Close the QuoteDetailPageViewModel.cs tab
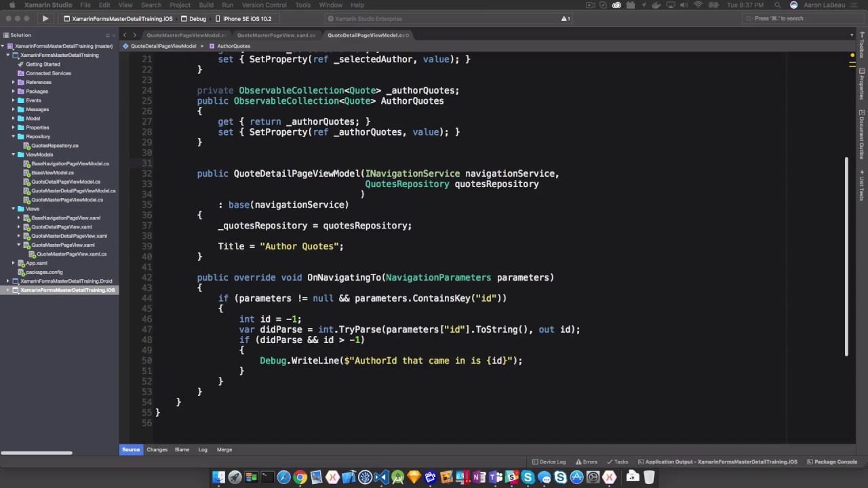Image resolution: width=868 pixels, height=488 pixels. (406, 35)
